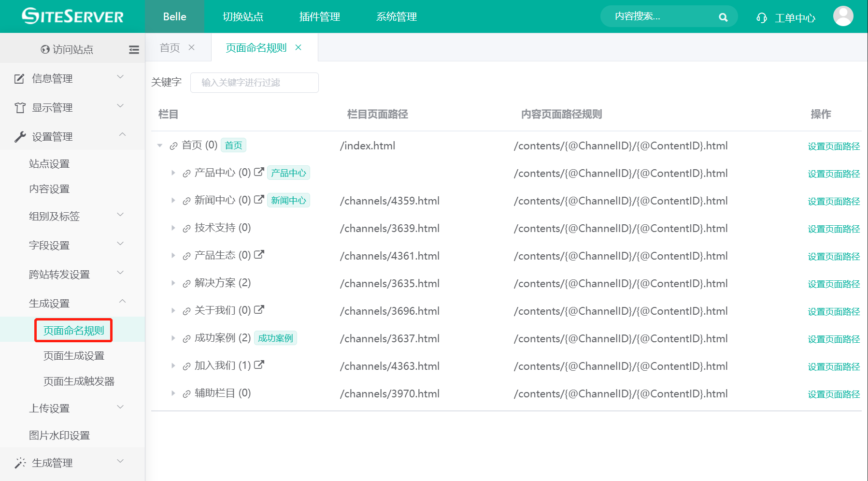Select 页面生成设置 in sidebar
The image size is (868, 481).
[74, 356]
